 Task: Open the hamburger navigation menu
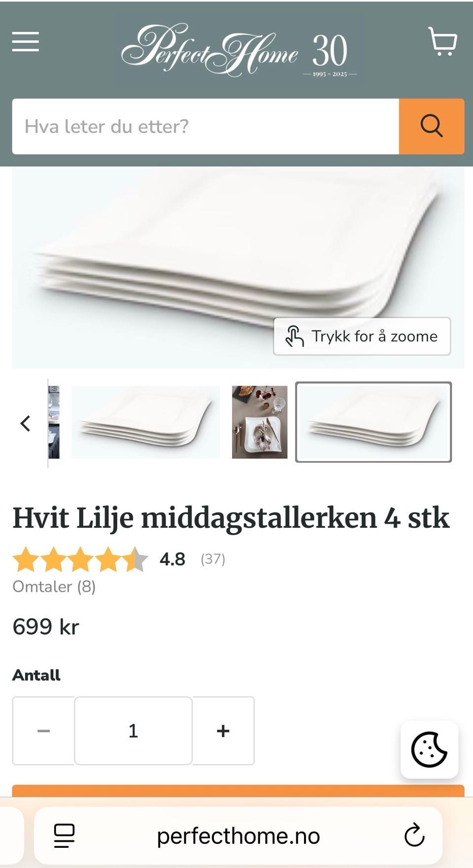[26, 41]
